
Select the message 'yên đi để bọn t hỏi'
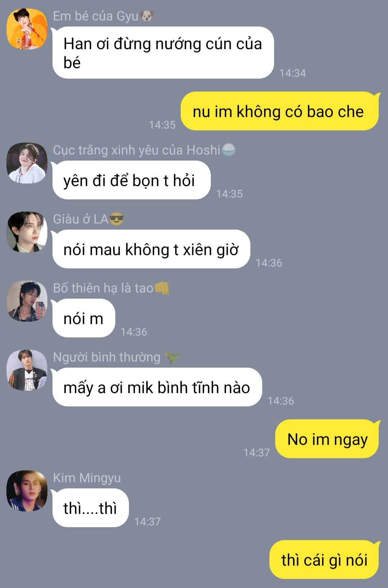click(131, 180)
